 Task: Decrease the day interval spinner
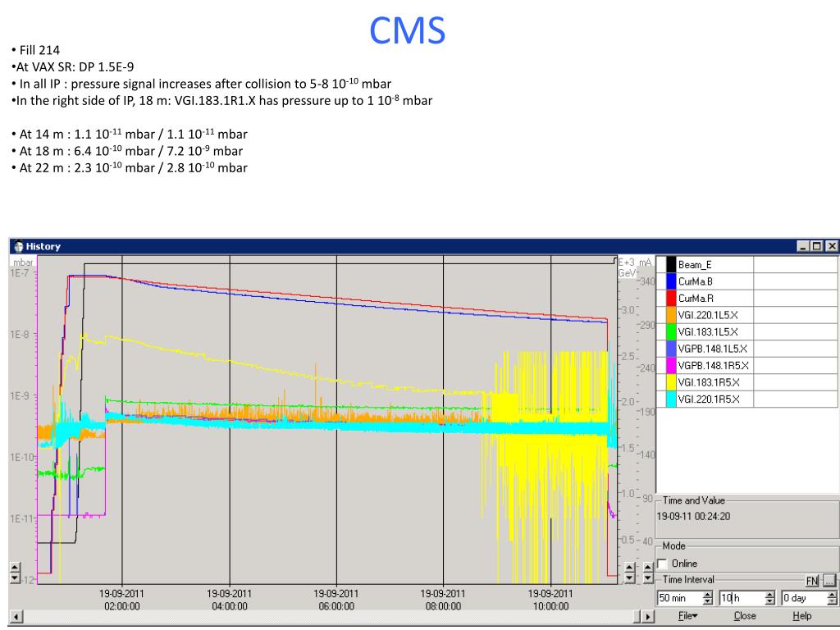coord(832,601)
